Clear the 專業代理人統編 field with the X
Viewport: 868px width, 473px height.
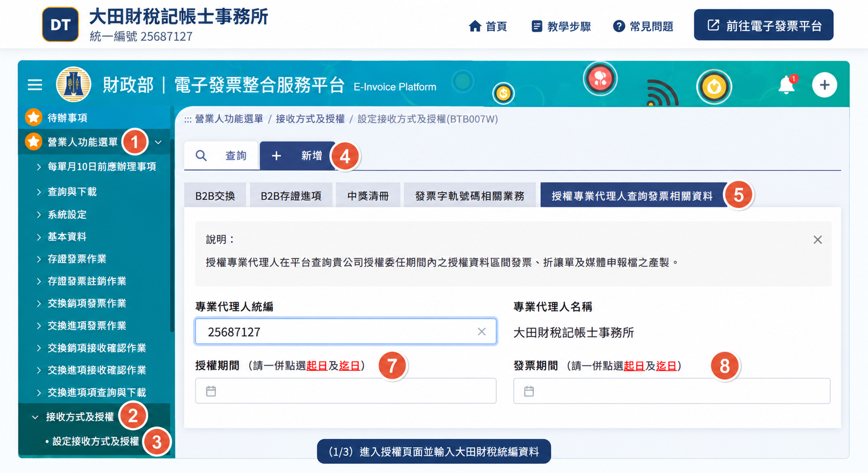pos(481,332)
